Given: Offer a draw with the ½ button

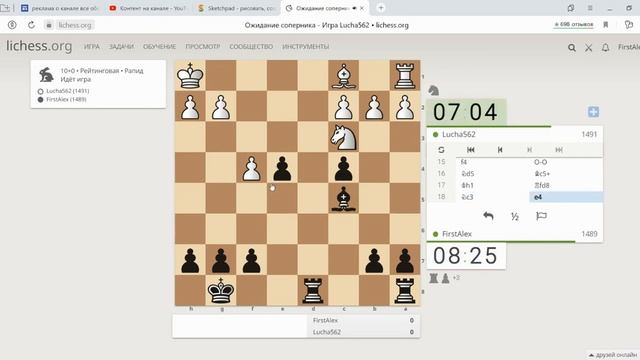Looking at the screenshot, I should [515, 216].
